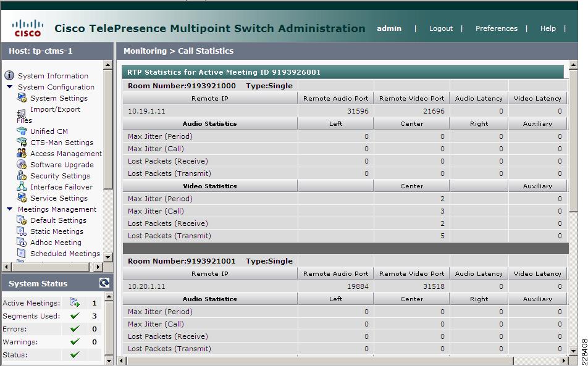Click sidebar horizontal scroll left arrow

[6, 267]
